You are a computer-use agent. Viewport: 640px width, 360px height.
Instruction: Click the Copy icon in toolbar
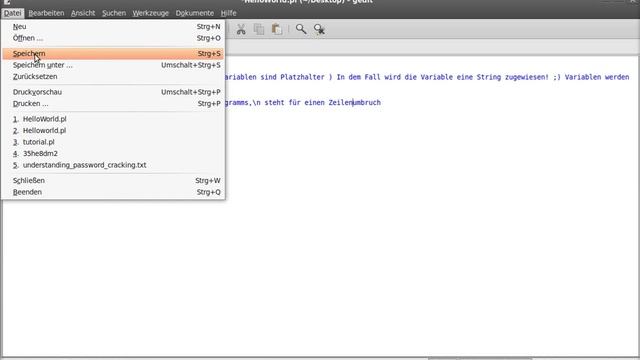coord(259,29)
